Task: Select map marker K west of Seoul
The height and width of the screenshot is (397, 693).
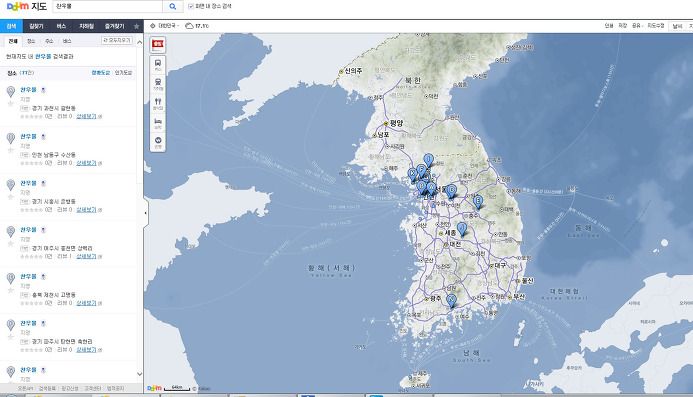Action: click(x=412, y=175)
